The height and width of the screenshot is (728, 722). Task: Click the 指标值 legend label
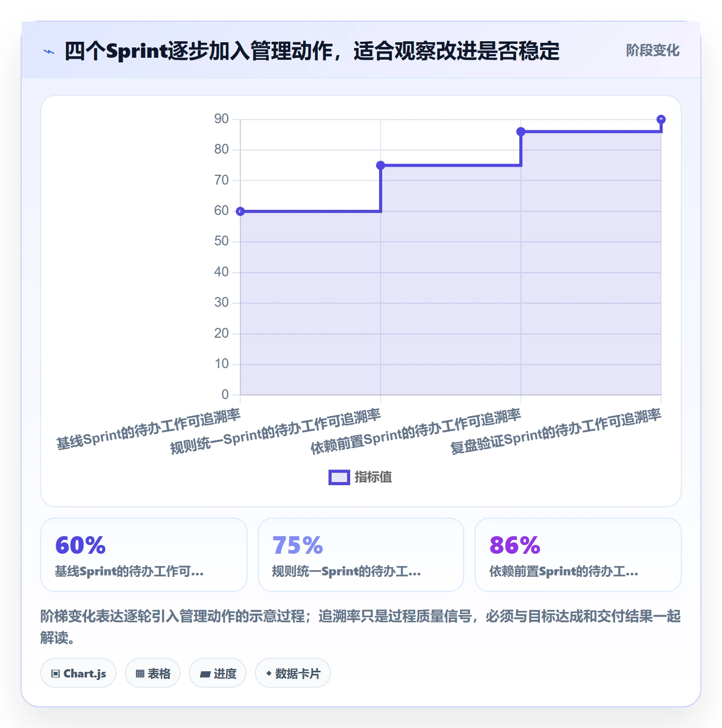pos(373,477)
